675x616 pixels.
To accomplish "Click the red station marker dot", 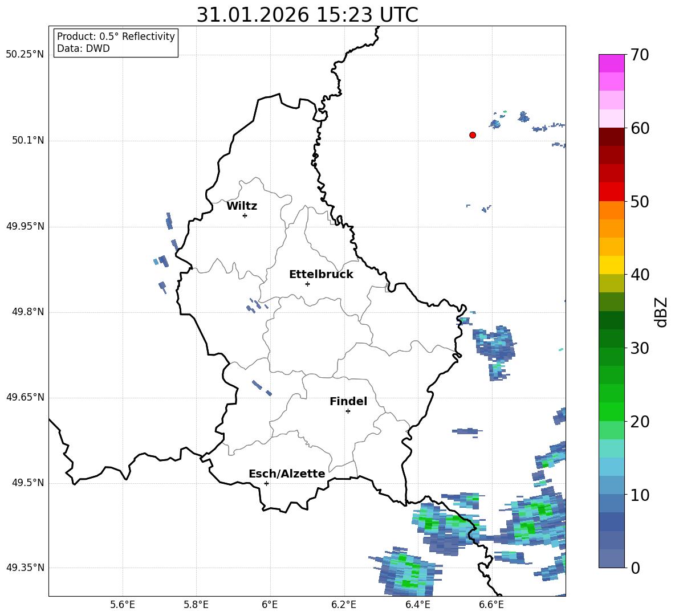I will (x=473, y=135).
